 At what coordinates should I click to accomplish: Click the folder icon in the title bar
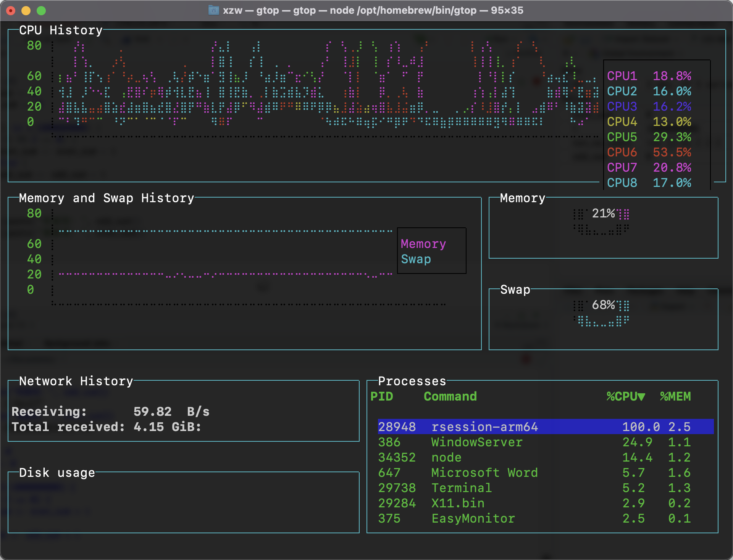coord(213,10)
